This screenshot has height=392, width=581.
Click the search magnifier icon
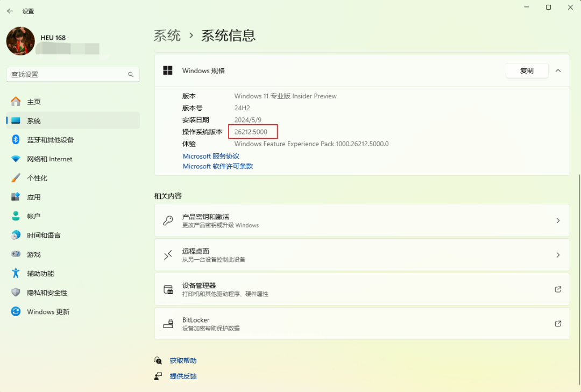click(131, 74)
